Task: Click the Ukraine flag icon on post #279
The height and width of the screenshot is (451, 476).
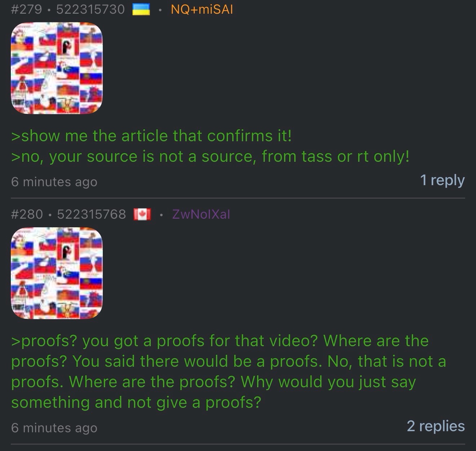Action: click(141, 9)
